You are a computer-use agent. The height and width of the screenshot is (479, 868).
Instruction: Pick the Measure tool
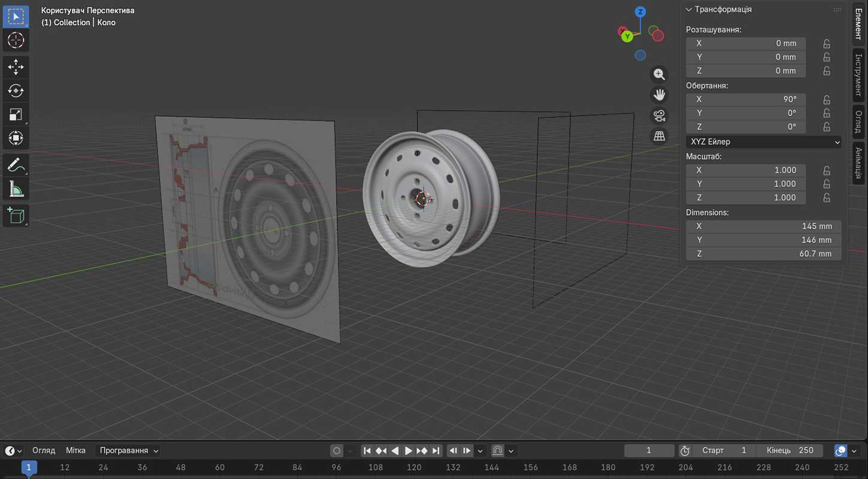pyautogui.click(x=16, y=190)
